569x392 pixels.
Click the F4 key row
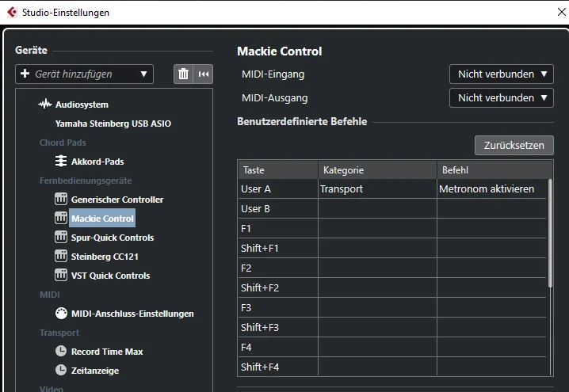pos(392,347)
